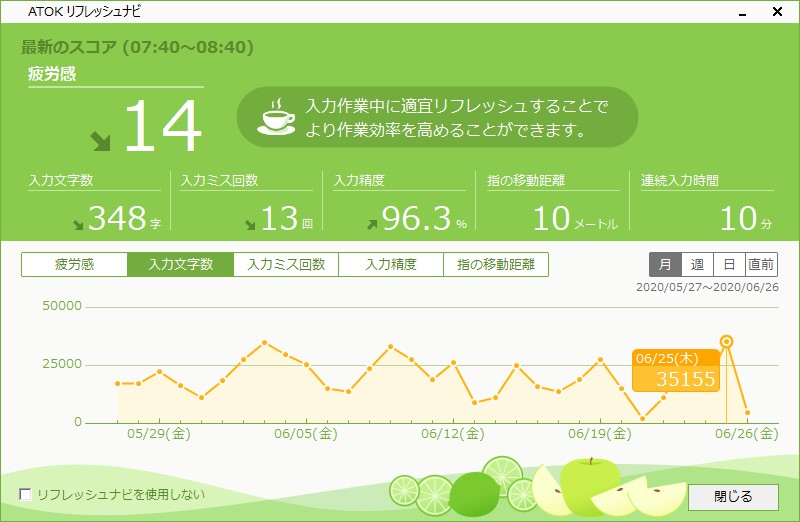Click the 06/26(金) axis label
Image resolution: width=800 pixels, height=522 pixels.
(x=747, y=434)
